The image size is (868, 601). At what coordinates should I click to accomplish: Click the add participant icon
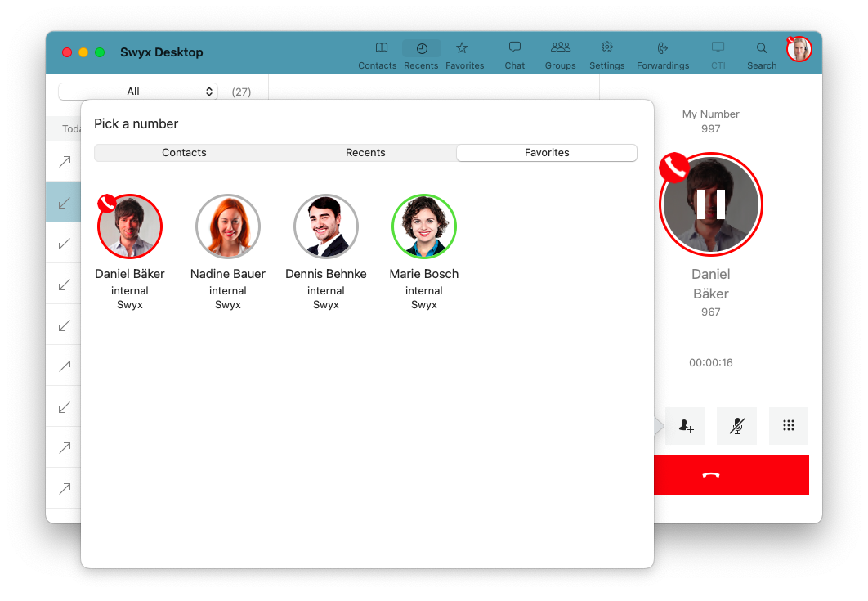coord(685,426)
